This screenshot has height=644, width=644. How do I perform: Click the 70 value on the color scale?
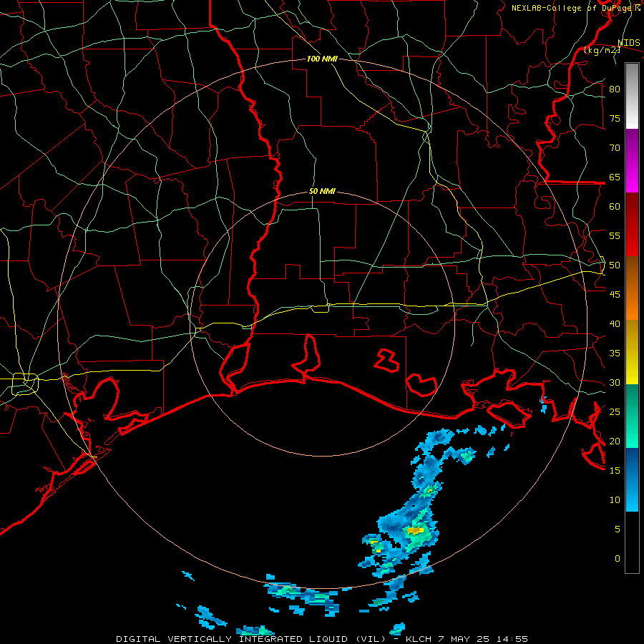615,148
